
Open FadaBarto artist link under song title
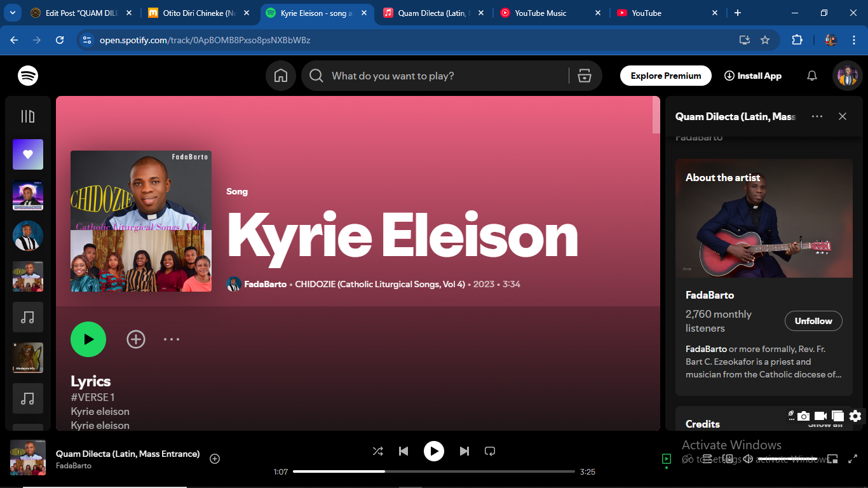coord(265,284)
